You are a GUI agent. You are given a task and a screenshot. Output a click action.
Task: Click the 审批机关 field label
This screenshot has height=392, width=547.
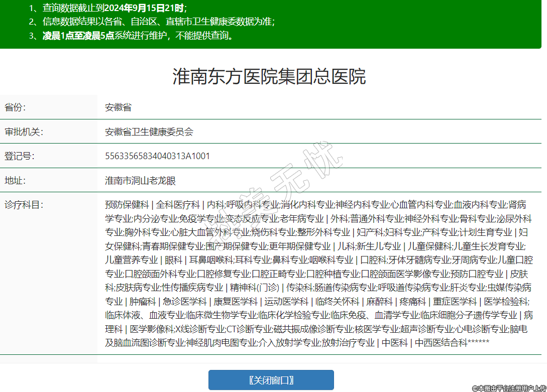24,132
